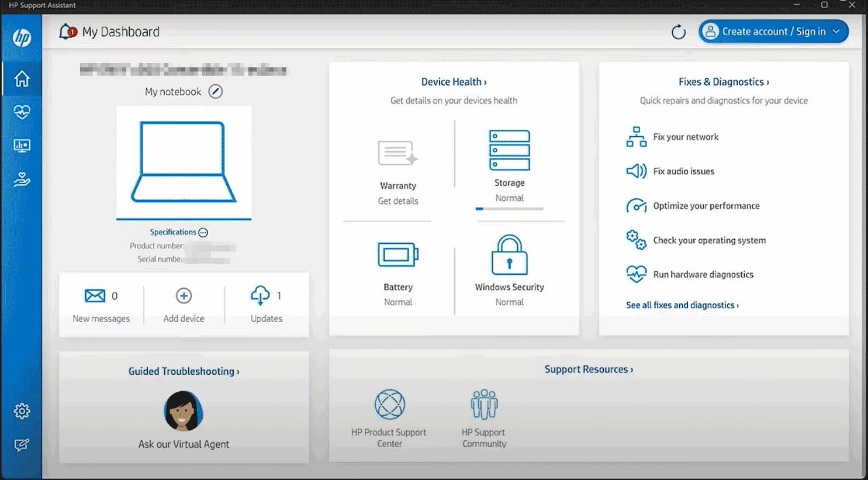Open Device Health details

454,81
